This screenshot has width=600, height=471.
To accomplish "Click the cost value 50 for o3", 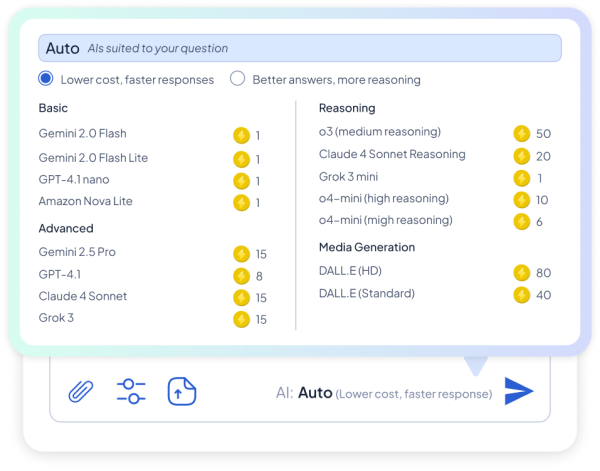I will point(543,134).
